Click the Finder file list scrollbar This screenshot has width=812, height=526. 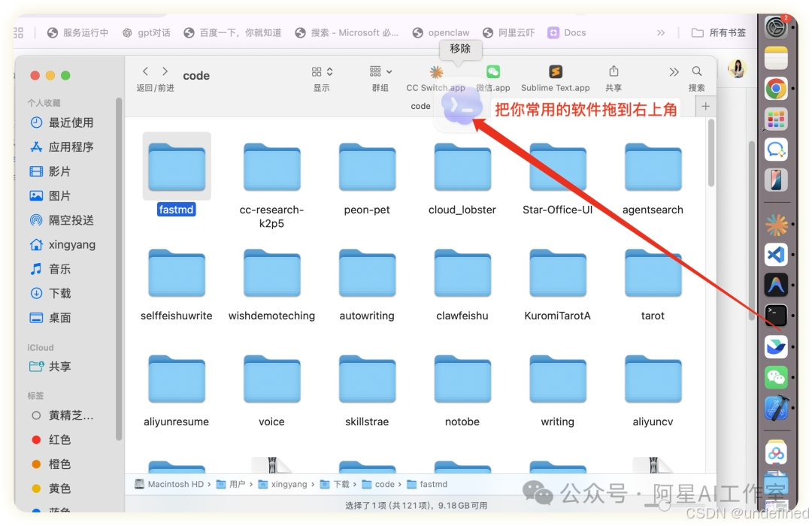pos(711,154)
